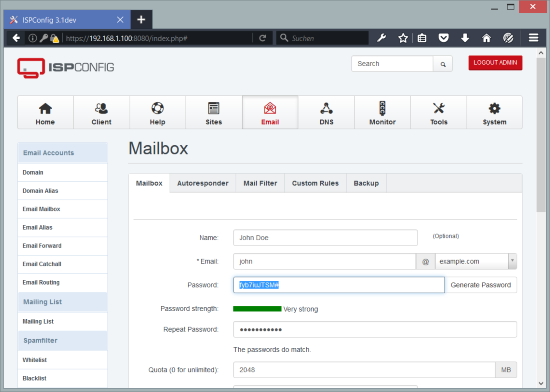Select the ISPConfig 3.1dev browser tab

[67, 20]
